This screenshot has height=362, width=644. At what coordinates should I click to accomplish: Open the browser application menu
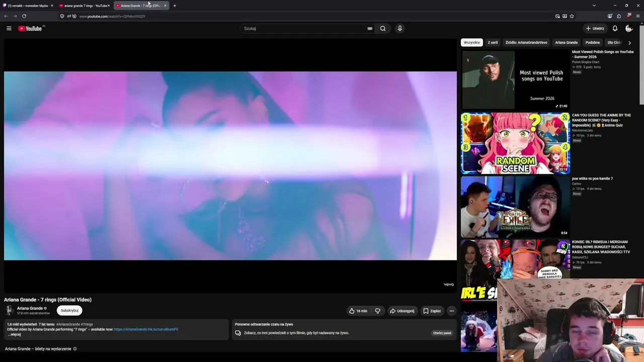638,16
